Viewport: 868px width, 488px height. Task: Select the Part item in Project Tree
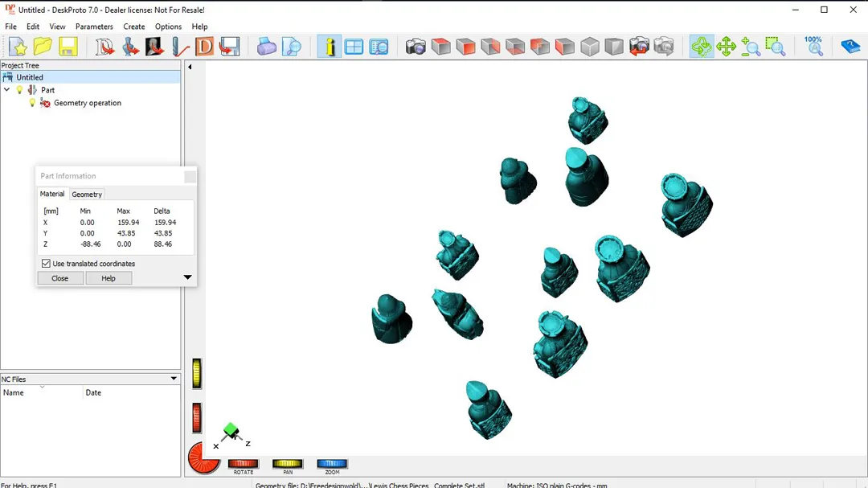(47, 90)
